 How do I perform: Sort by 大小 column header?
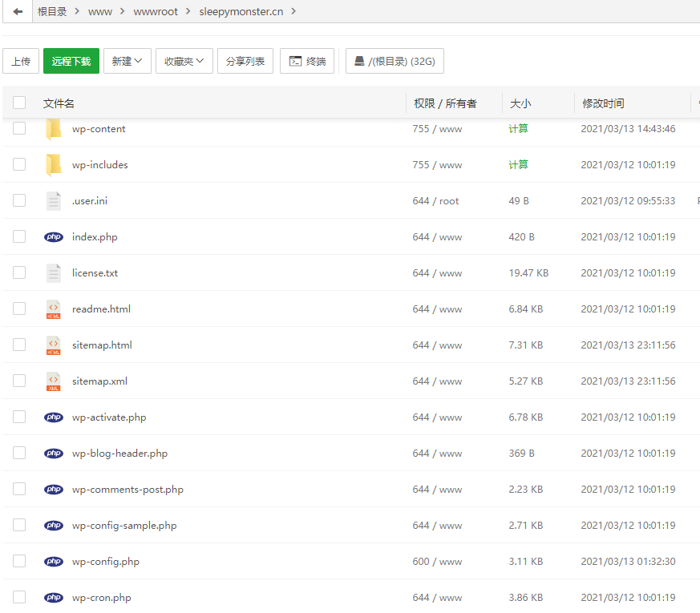pos(520,103)
